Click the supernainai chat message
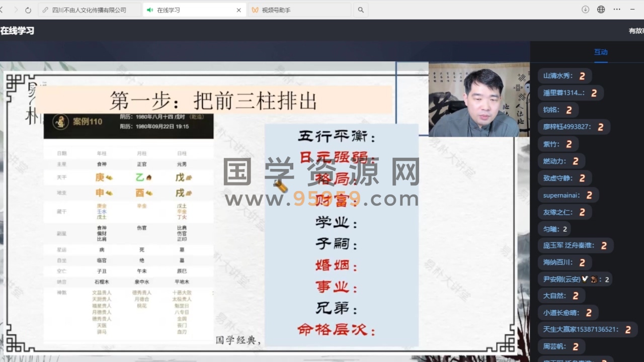 568,195
